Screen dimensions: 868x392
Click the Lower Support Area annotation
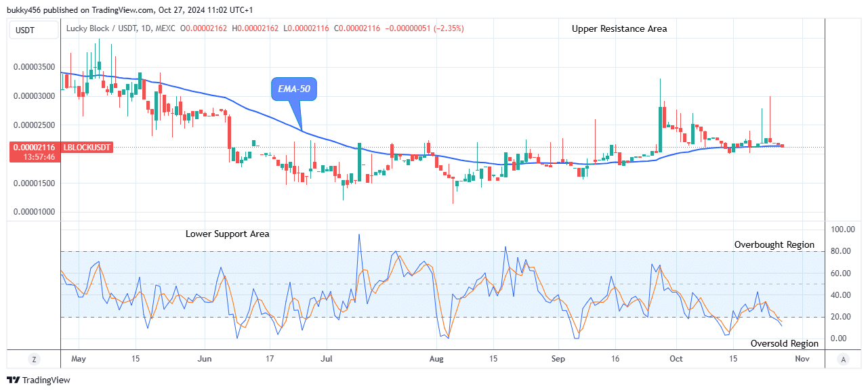pyautogui.click(x=227, y=234)
